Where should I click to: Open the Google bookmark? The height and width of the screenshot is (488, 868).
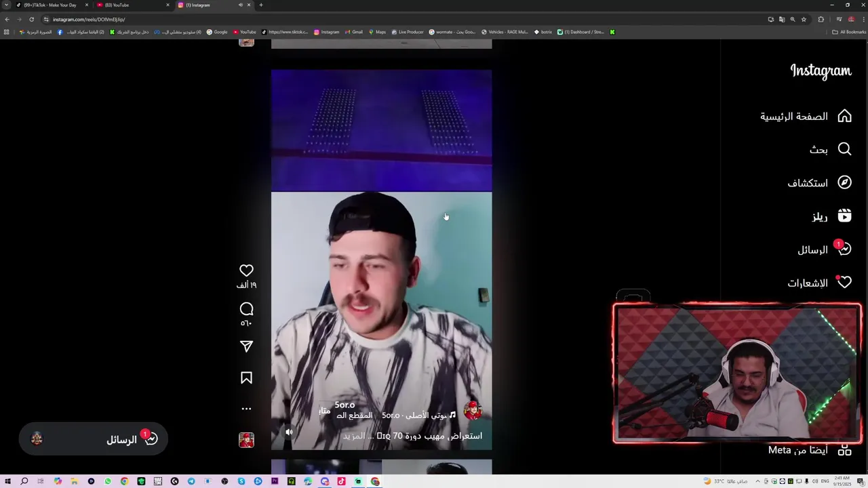coord(217,32)
